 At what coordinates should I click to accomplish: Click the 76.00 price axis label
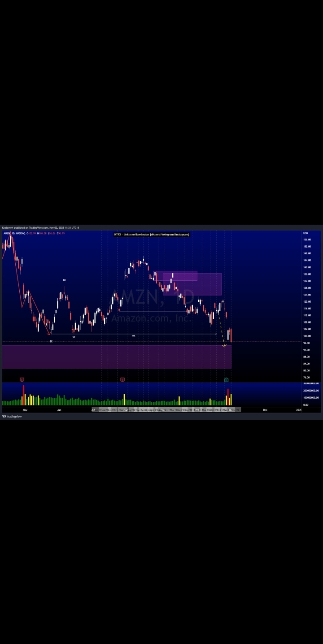[x=306, y=378]
